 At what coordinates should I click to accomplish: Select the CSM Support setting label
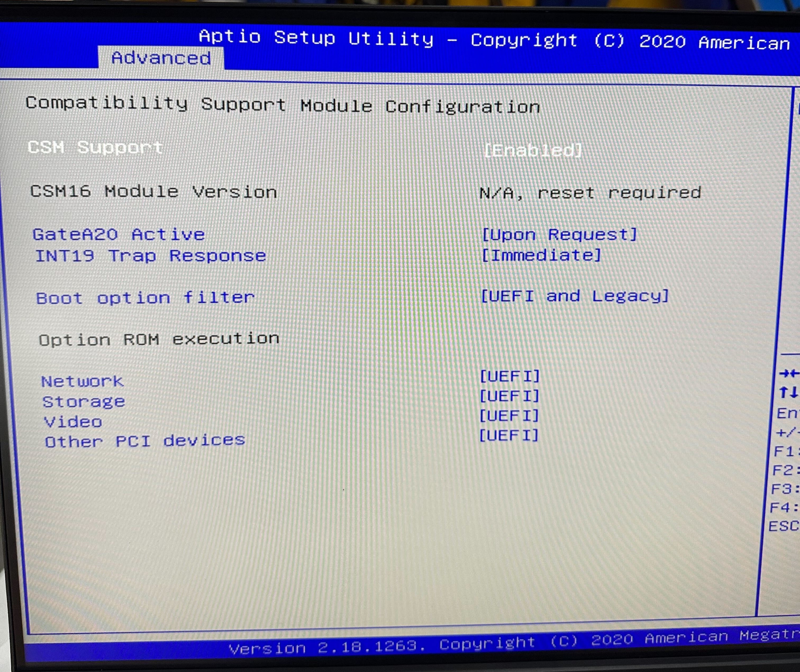click(x=95, y=148)
